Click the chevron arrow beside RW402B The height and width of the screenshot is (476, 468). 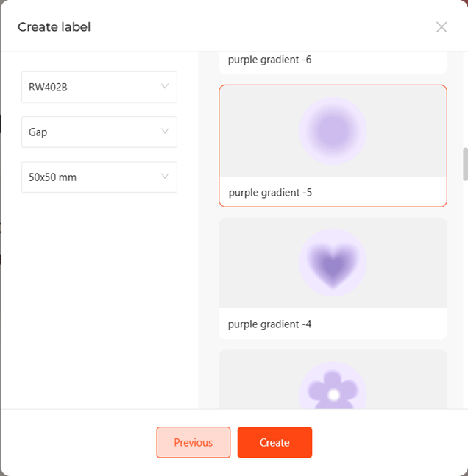click(x=165, y=86)
